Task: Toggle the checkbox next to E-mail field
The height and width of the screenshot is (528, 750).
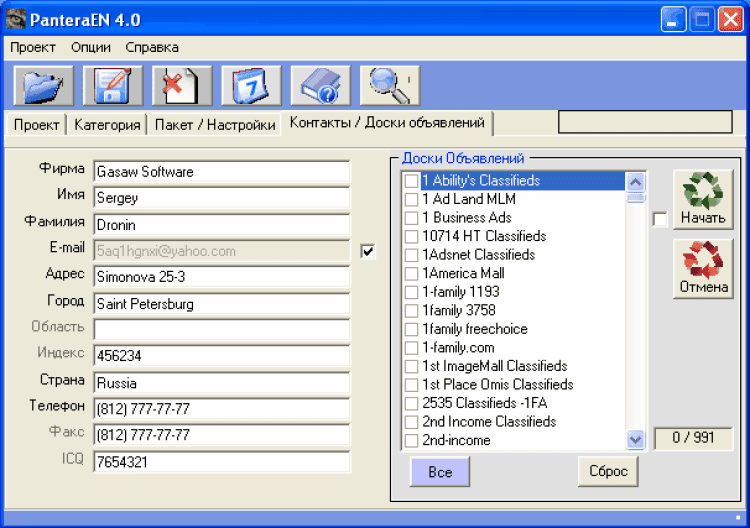Action: 368,251
